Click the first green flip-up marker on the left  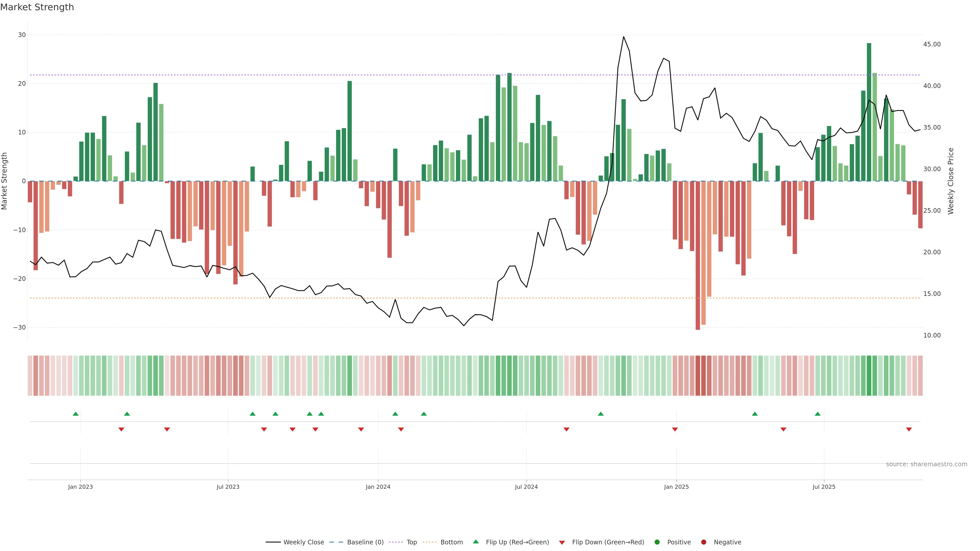click(76, 414)
